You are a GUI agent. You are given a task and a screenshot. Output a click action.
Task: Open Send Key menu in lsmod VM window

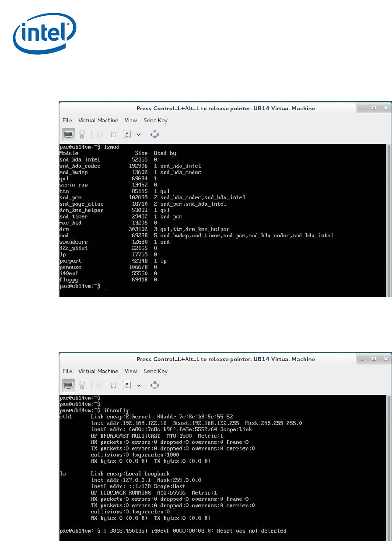156,120
